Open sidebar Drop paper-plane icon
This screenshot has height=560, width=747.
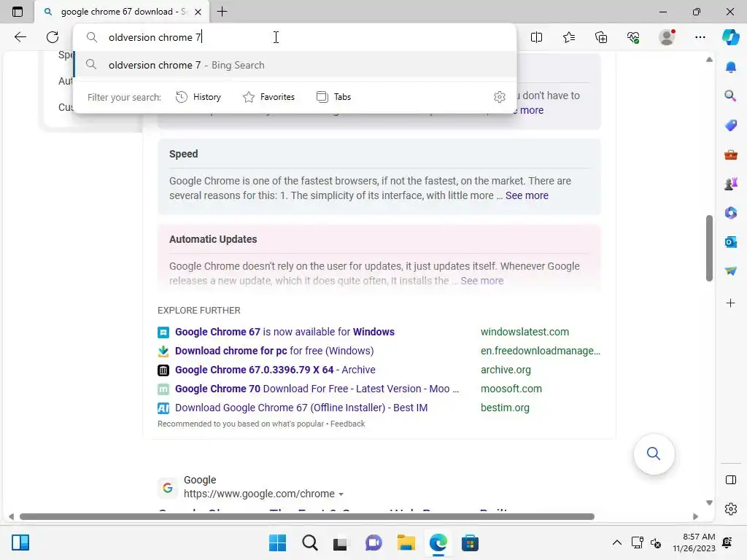(x=731, y=271)
